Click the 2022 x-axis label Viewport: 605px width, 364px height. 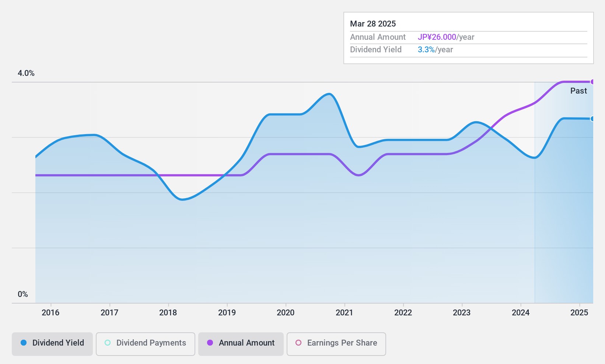[403, 313]
